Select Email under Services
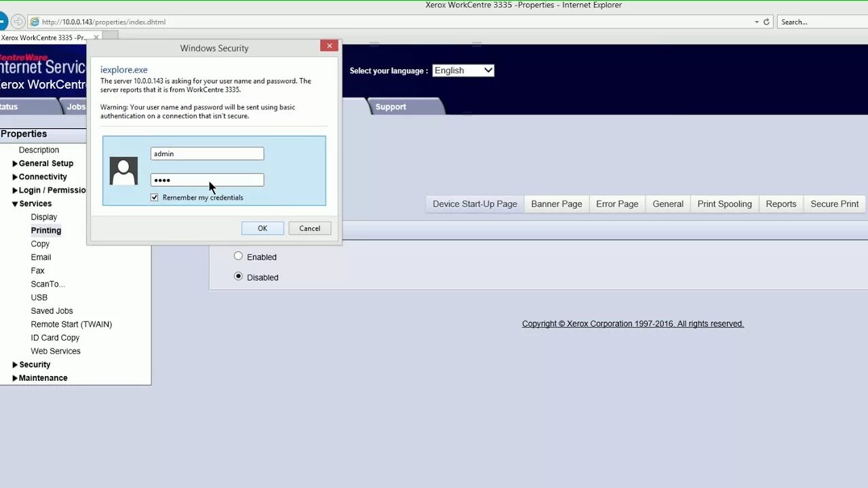The image size is (868, 488). coord(41,258)
